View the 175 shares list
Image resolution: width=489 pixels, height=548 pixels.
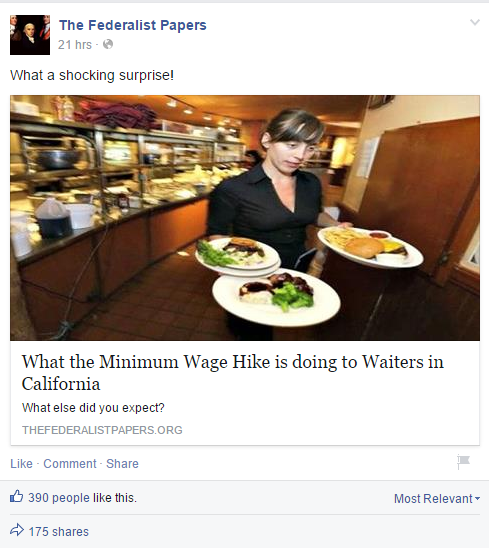pyautogui.click(x=59, y=532)
